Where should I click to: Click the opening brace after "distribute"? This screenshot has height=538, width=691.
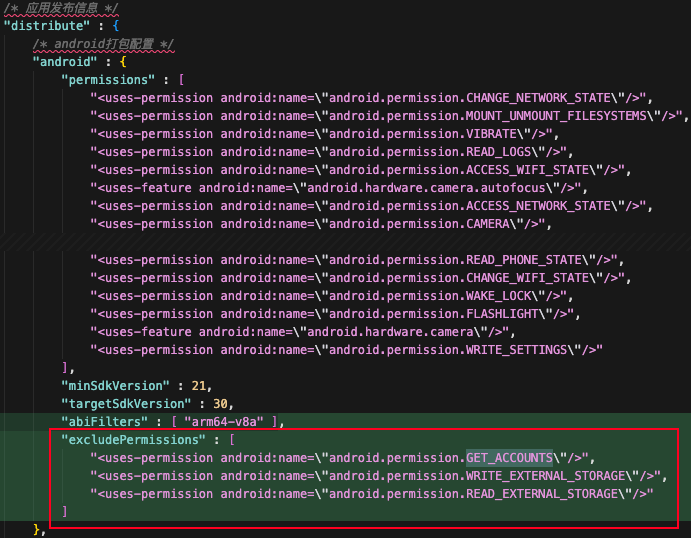[x=115, y=26]
